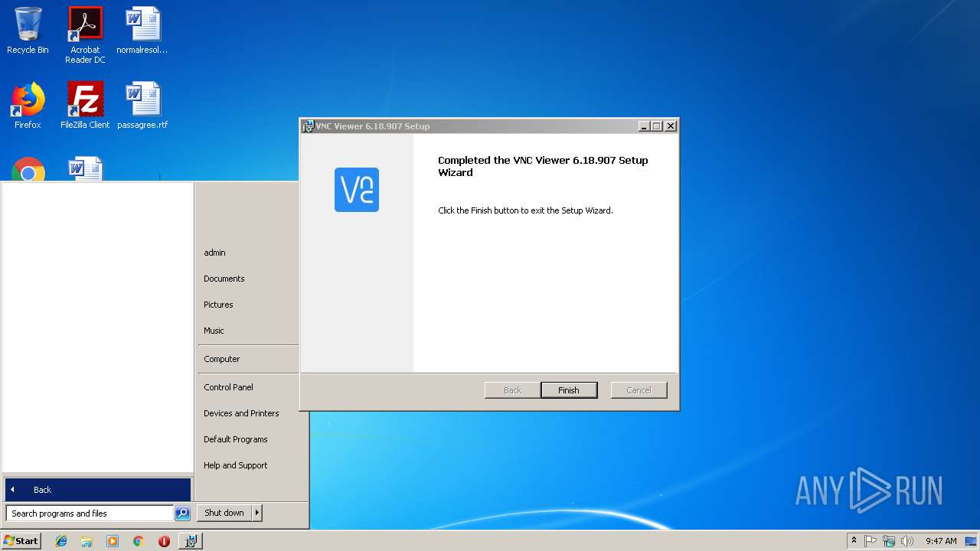Minimize the VNC Viewer Setup window

pos(644,126)
